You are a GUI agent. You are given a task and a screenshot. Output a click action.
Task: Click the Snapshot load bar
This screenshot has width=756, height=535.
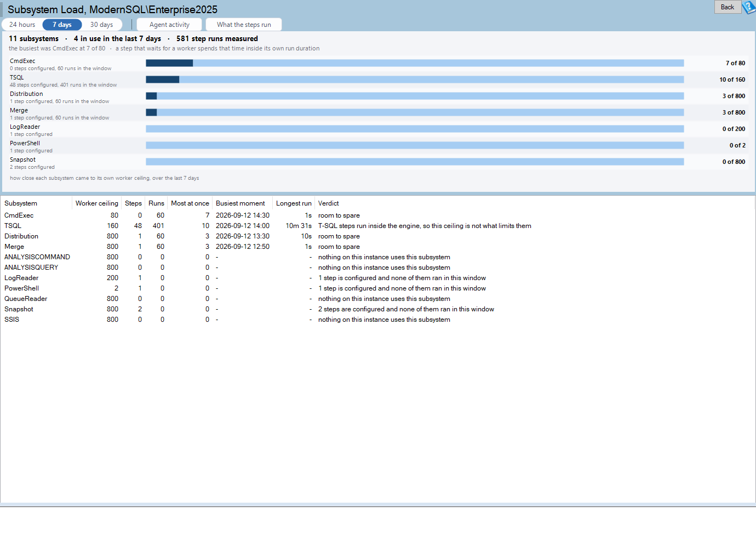[x=415, y=162]
